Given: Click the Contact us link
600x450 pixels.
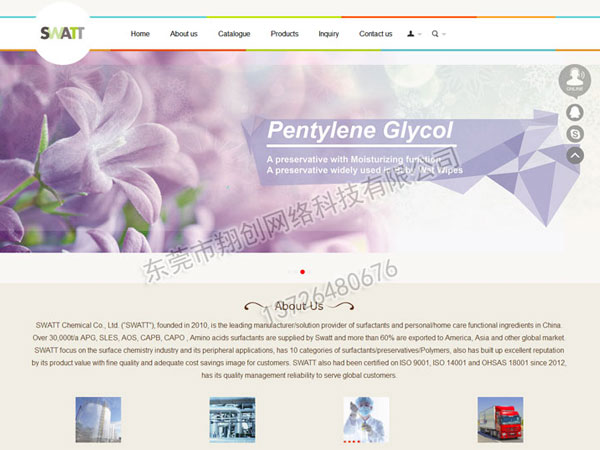Looking at the screenshot, I should point(376,34).
